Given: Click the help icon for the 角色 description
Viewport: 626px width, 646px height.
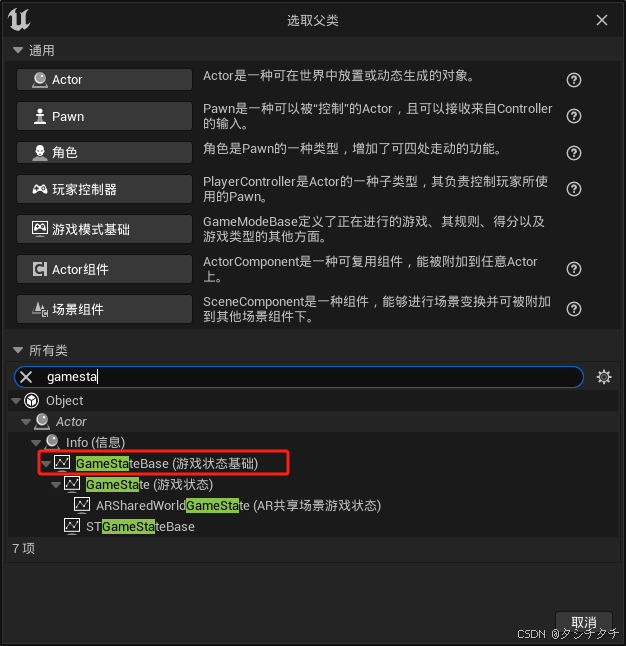Looking at the screenshot, I should pyautogui.click(x=574, y=153).
